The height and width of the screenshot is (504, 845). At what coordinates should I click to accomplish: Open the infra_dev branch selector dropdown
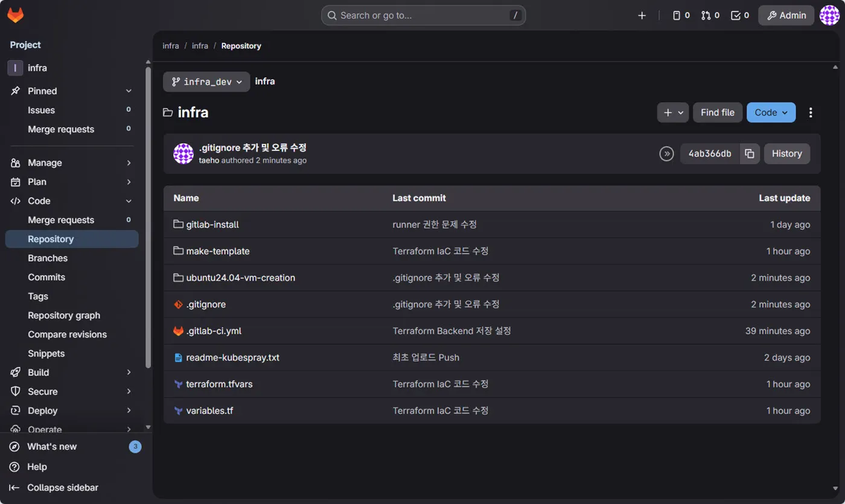point(206,82)
